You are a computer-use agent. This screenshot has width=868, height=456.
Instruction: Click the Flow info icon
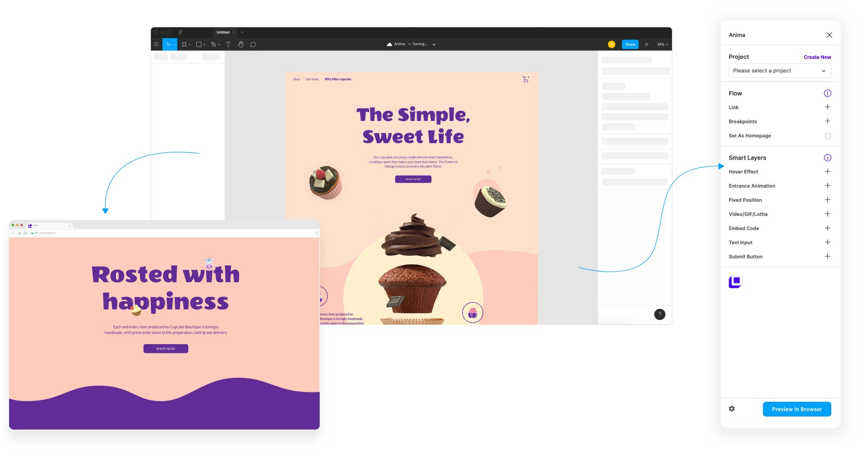[827, 93]
